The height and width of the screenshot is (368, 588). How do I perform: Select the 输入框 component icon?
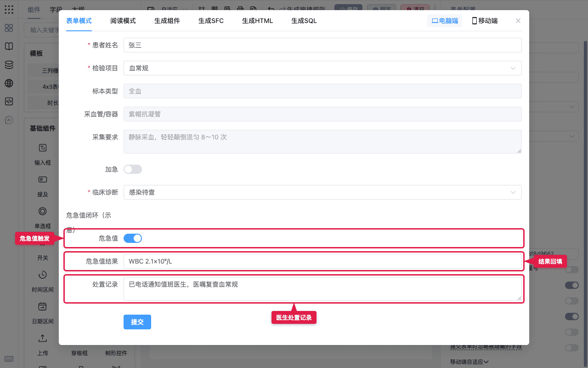(43, 148)
